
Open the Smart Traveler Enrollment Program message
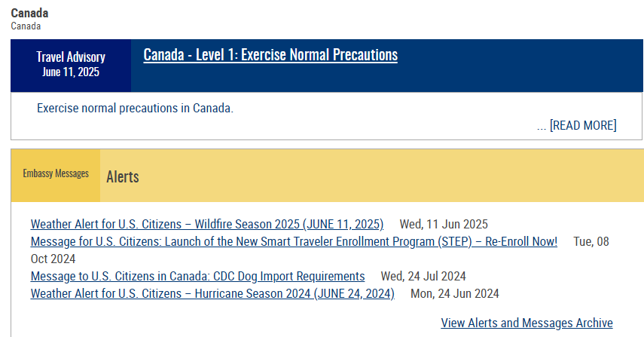[x=294, y=241]
